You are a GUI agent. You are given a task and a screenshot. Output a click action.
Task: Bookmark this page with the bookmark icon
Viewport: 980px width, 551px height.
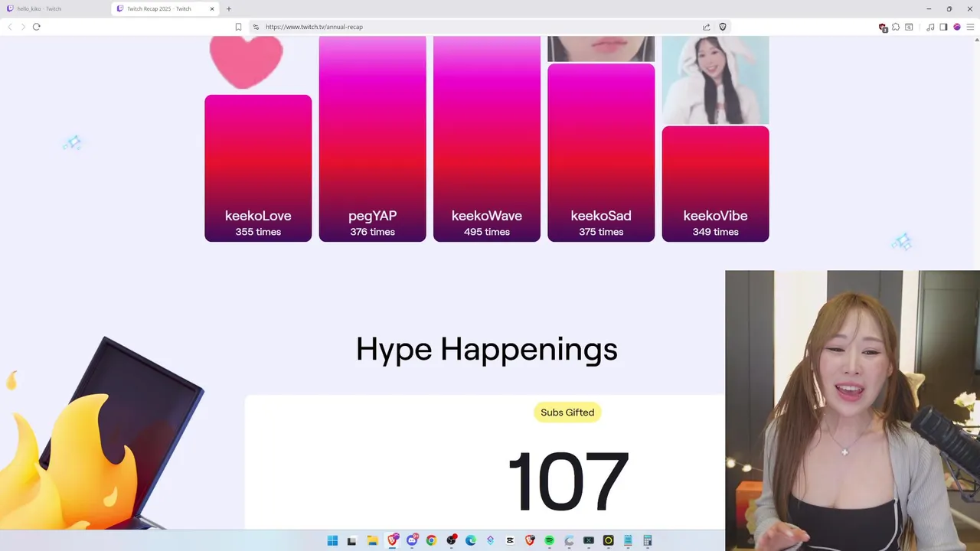(x=238, y=27)
